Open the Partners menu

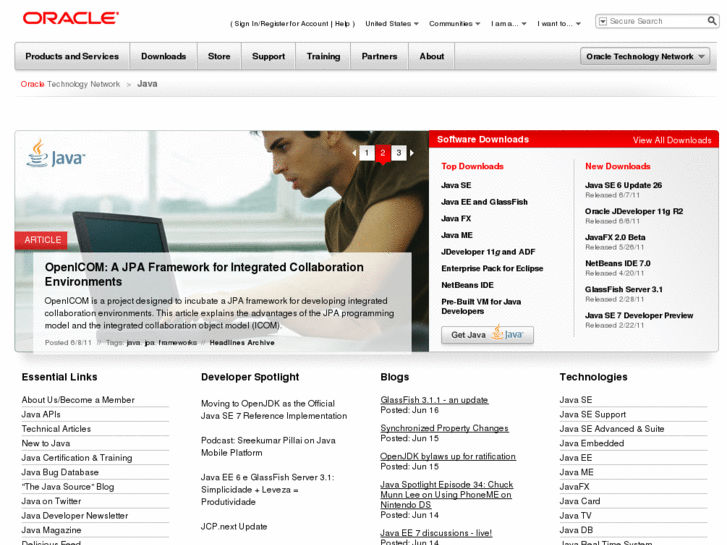379,56
